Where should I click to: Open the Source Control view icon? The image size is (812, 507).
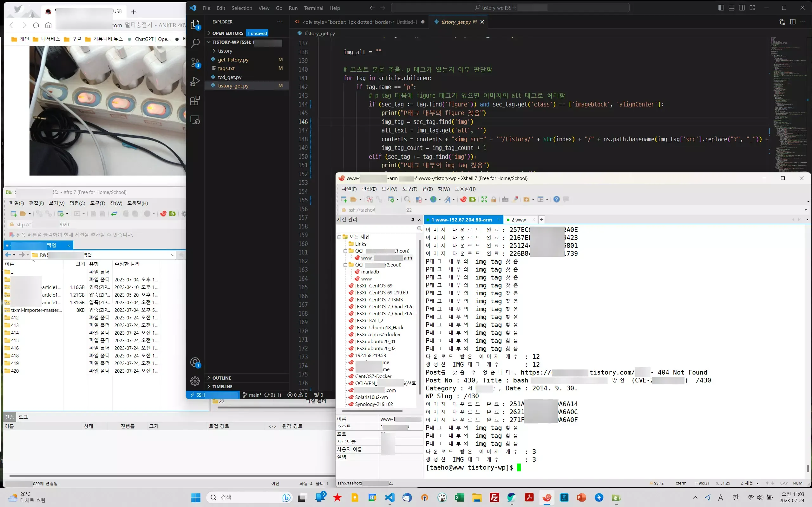[x=195, y=62]
